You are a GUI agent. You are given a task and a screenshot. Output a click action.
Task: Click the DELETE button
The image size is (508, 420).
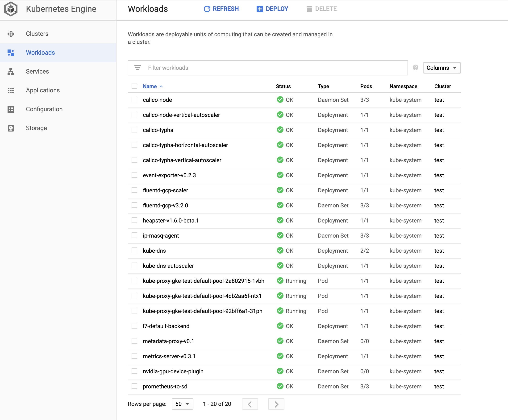322,9
